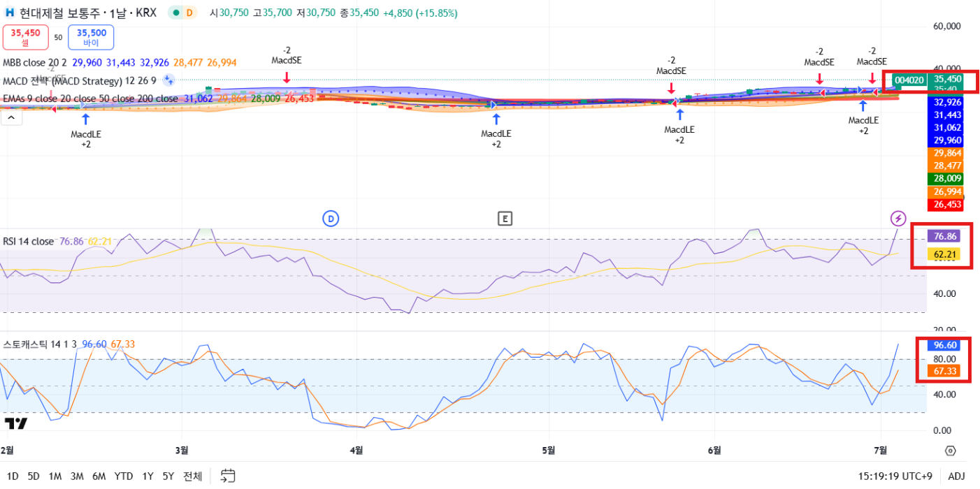Click the green market status dot

click(176, 13)
